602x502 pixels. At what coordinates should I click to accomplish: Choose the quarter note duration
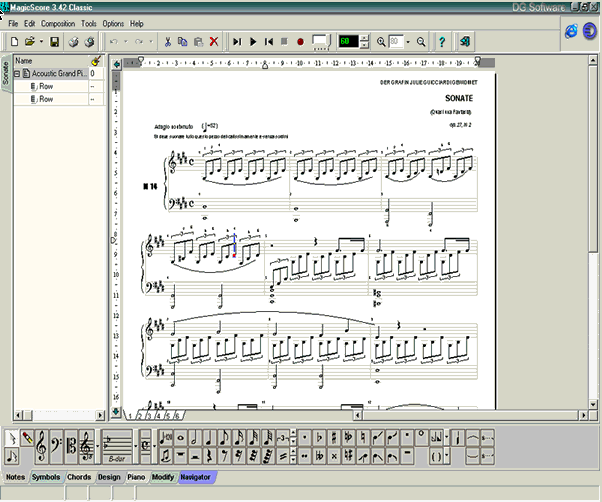coord(210,438)
